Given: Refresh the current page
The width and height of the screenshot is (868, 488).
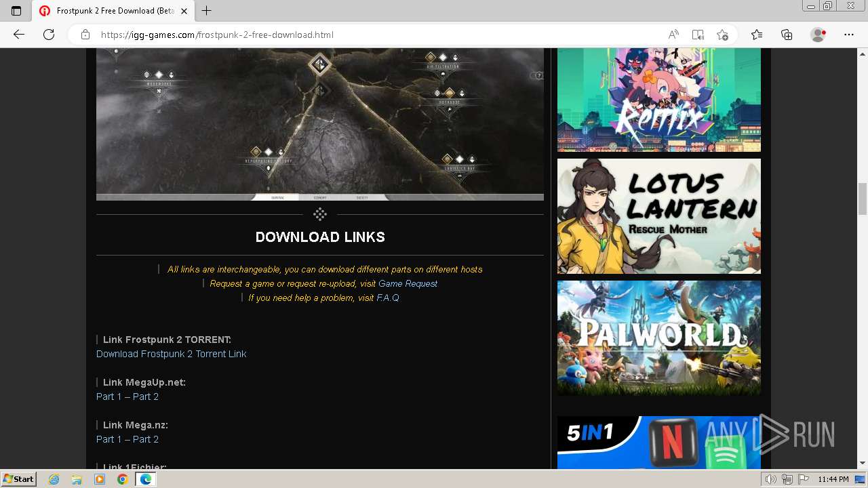Looking at the screenshot, I should tap(49, 35).
